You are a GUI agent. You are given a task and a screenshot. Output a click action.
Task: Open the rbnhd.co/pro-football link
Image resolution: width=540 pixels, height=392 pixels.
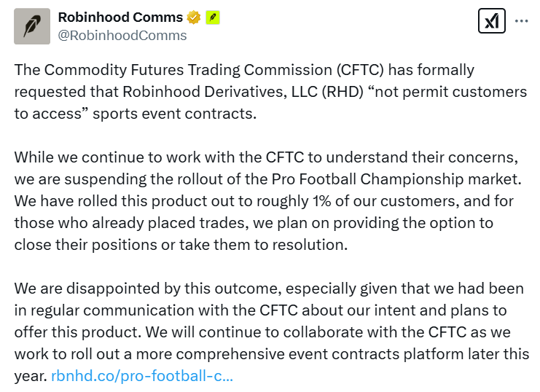tap(142, 377)
